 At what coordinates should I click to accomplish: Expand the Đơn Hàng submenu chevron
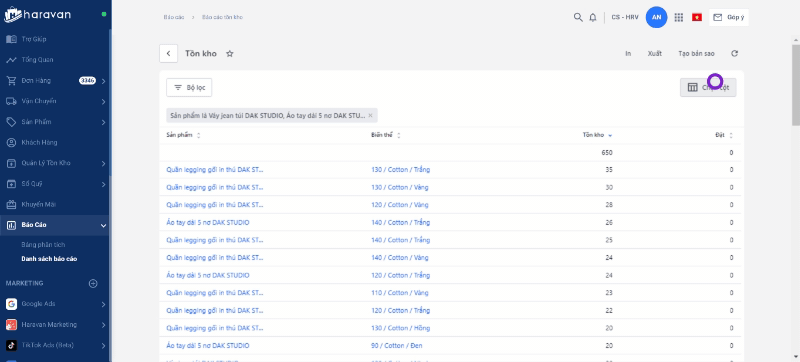coord(103,81)
